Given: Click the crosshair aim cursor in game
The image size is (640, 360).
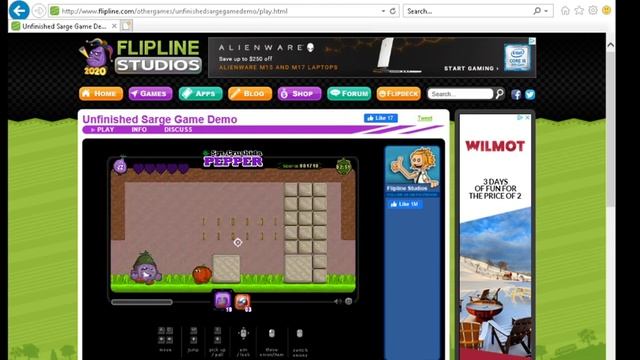Looking at the screenshot, I should (x=238, y=243).
